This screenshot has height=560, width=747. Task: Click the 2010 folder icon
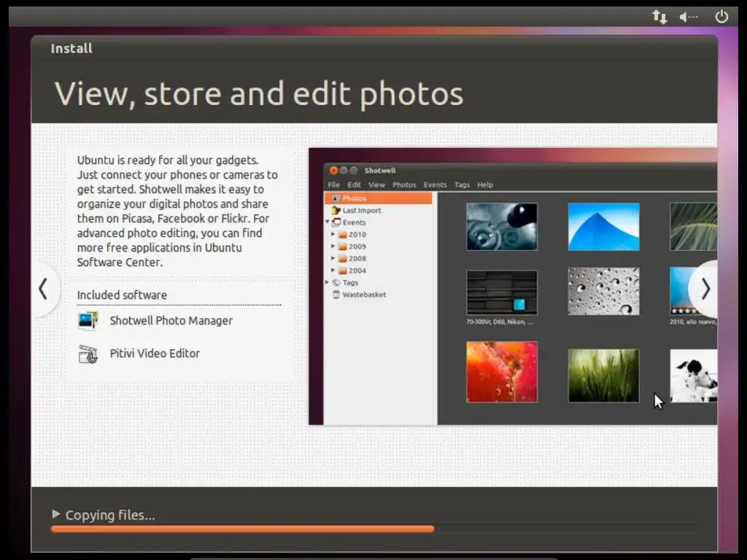click(343, 234)
